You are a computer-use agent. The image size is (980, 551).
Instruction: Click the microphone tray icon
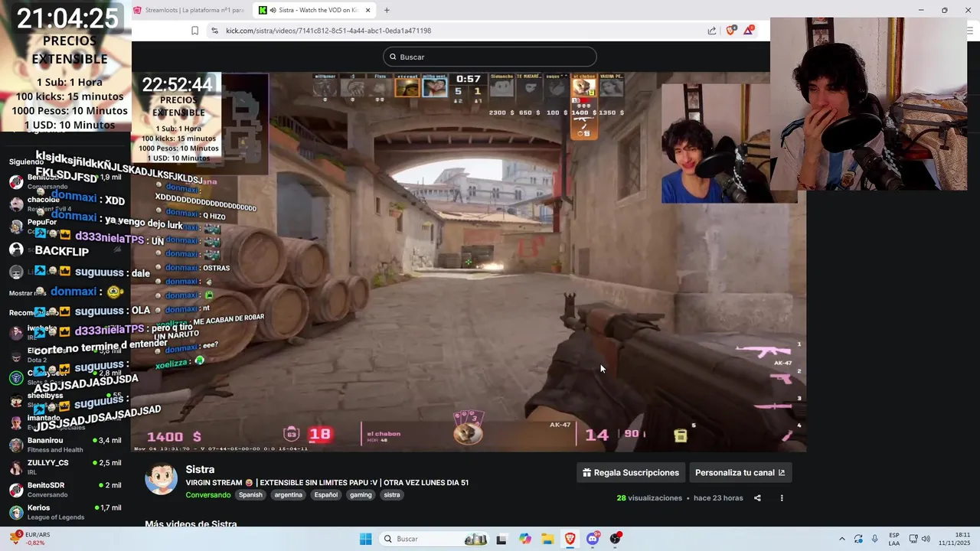pyautogui.click(x=875, y=539)
